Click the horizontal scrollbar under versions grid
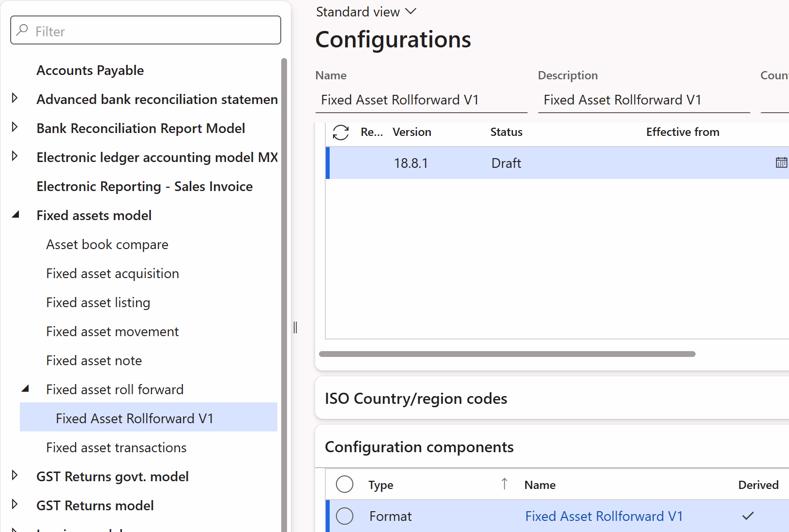 pyautogui.click(x=507, y=354)
